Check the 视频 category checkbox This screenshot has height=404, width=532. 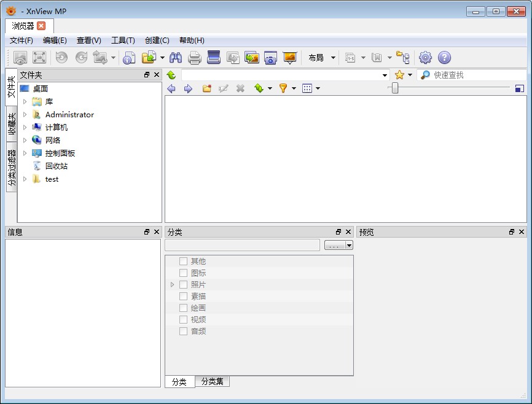183,319
